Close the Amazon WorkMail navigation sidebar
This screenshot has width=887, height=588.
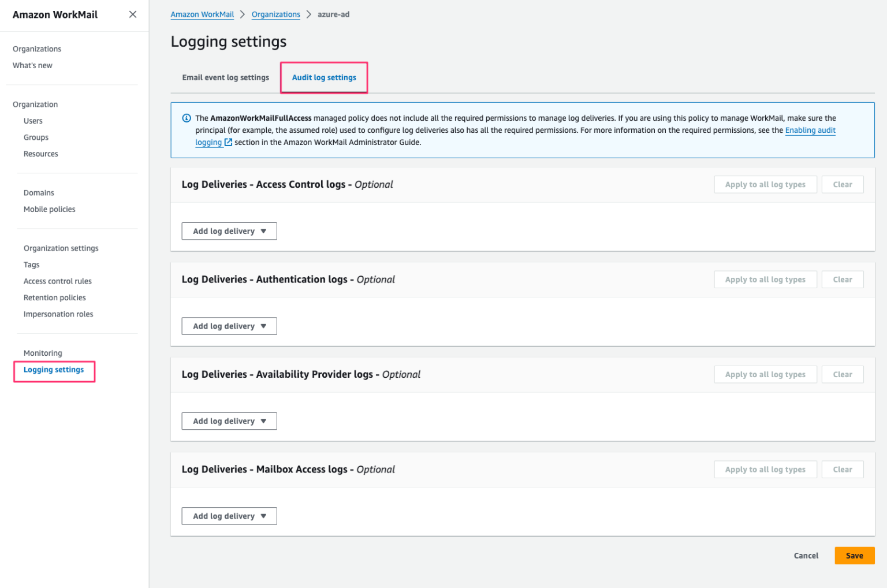tap(132, 14)
